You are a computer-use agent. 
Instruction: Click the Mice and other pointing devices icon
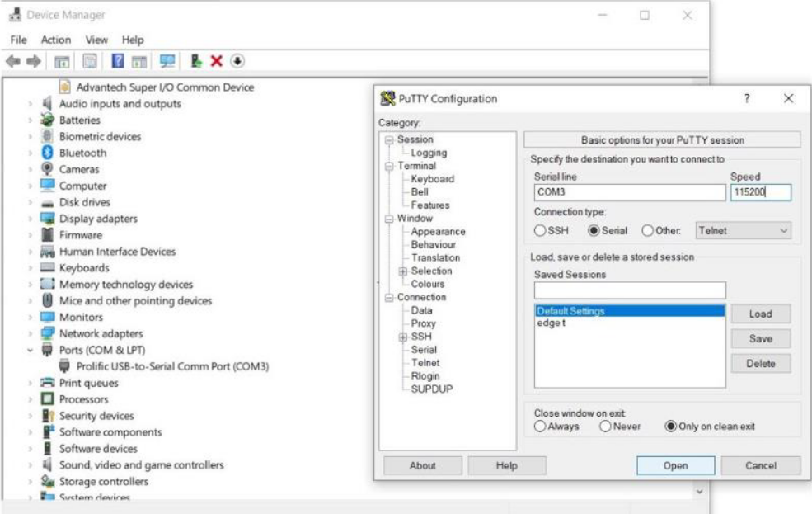47,300
